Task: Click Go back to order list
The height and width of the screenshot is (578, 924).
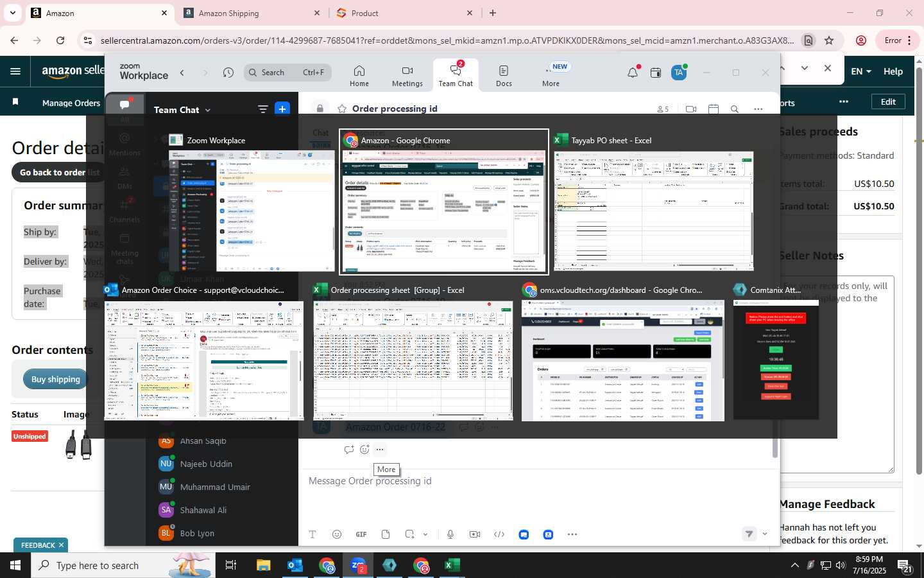Action: pos(60,172)
